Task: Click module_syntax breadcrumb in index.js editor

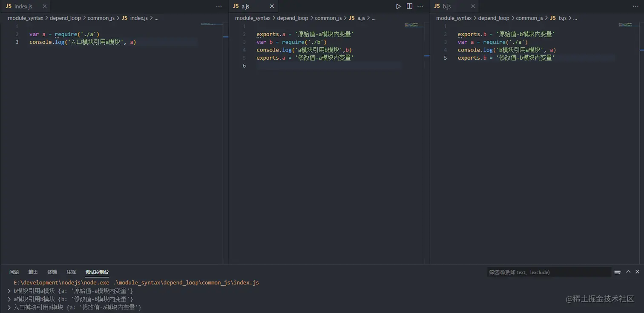Action: click(x=26, y=18)
